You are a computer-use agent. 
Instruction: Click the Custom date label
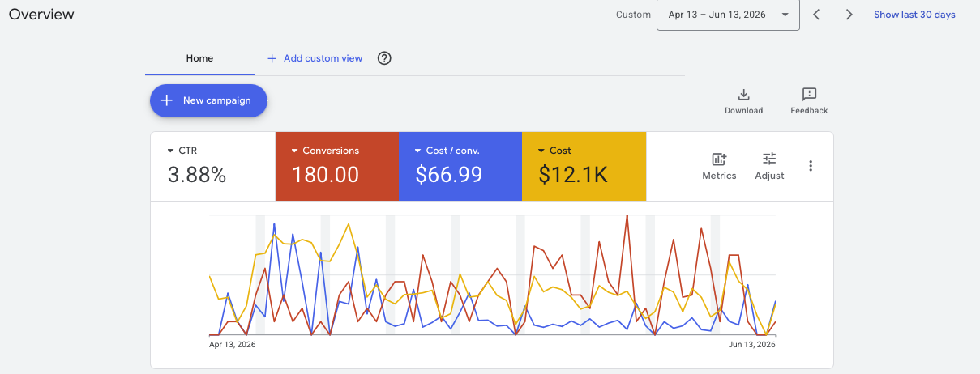click(x=633, y=15)
